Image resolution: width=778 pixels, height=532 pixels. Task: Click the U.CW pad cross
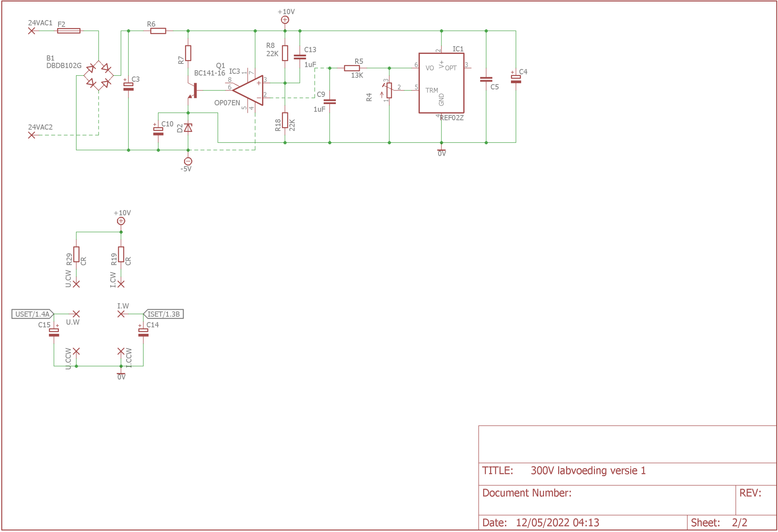click(x=76, y=284)
